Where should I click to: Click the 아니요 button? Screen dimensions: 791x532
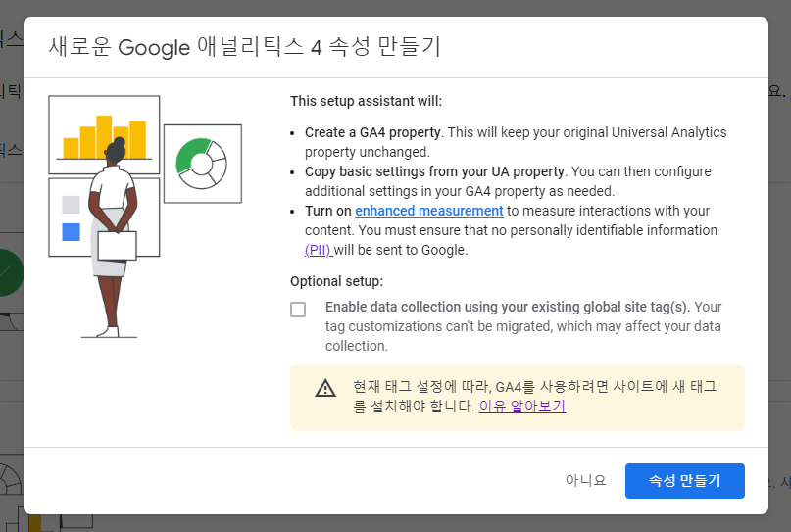click(x=585, y=480)
